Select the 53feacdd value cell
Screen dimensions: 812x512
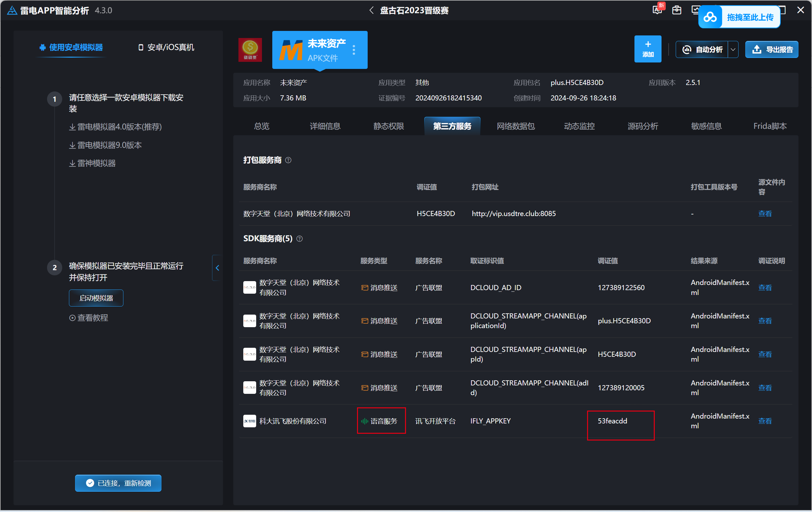[612, 421]
